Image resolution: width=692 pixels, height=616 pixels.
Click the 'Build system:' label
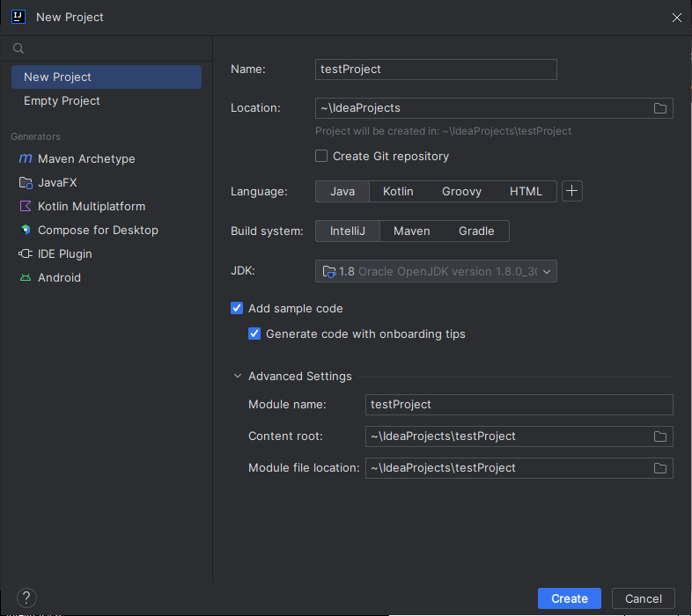267,231
